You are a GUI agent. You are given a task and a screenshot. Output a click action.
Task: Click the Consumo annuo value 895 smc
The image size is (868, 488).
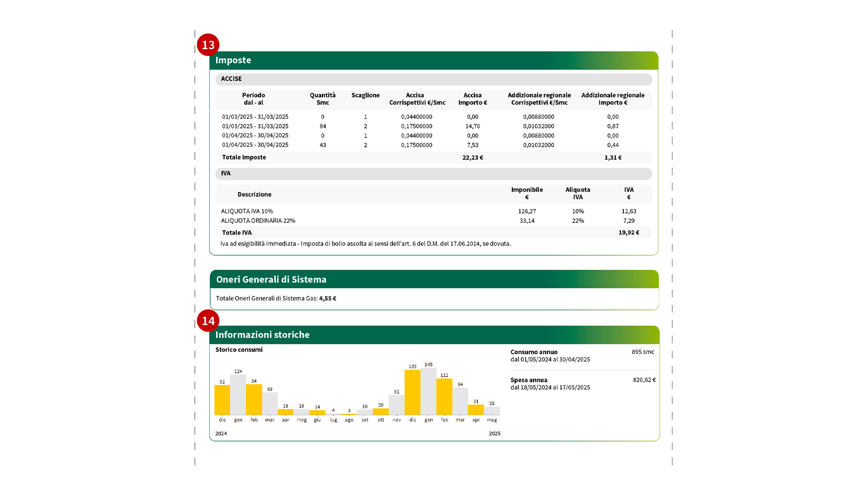click(642, 352)
